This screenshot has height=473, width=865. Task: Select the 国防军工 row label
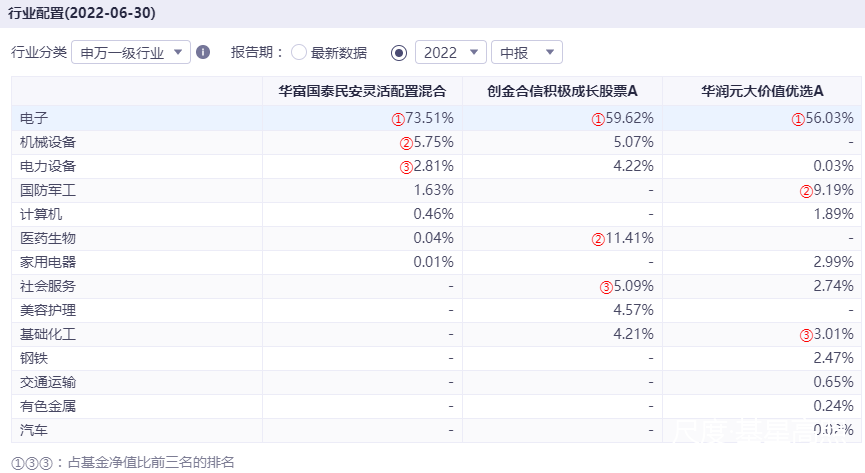[48, 190]
